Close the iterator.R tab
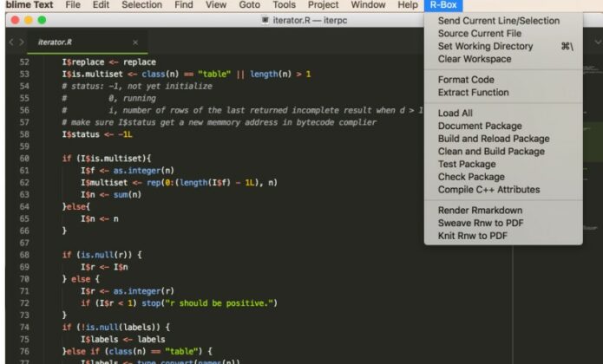 click(135, 42)
